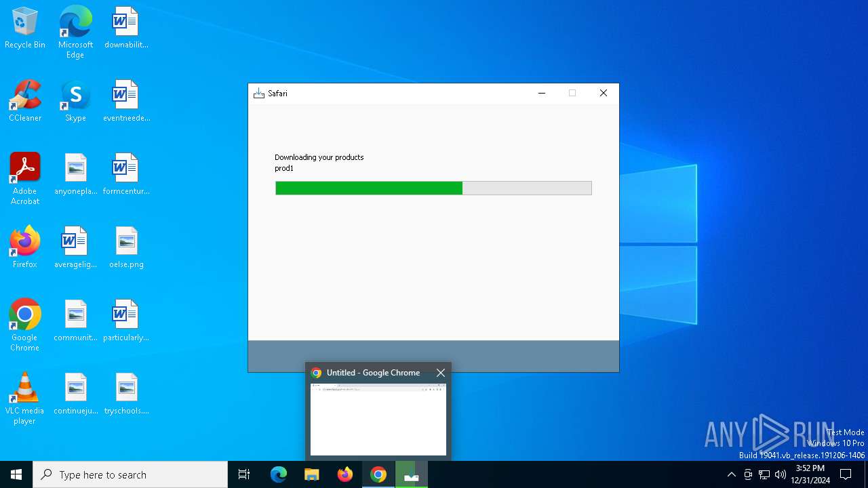
Task: Open the volume tray icon
Action: [781, 474]
